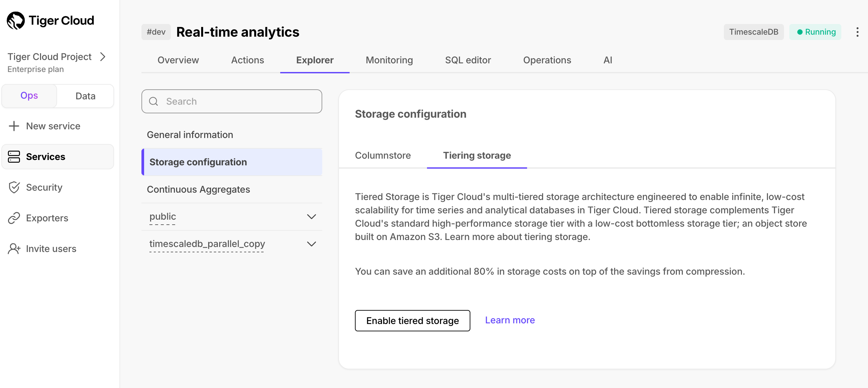Open the Overview tab
Viewport: 868px width, 388px height.
[x=178, y=60]
